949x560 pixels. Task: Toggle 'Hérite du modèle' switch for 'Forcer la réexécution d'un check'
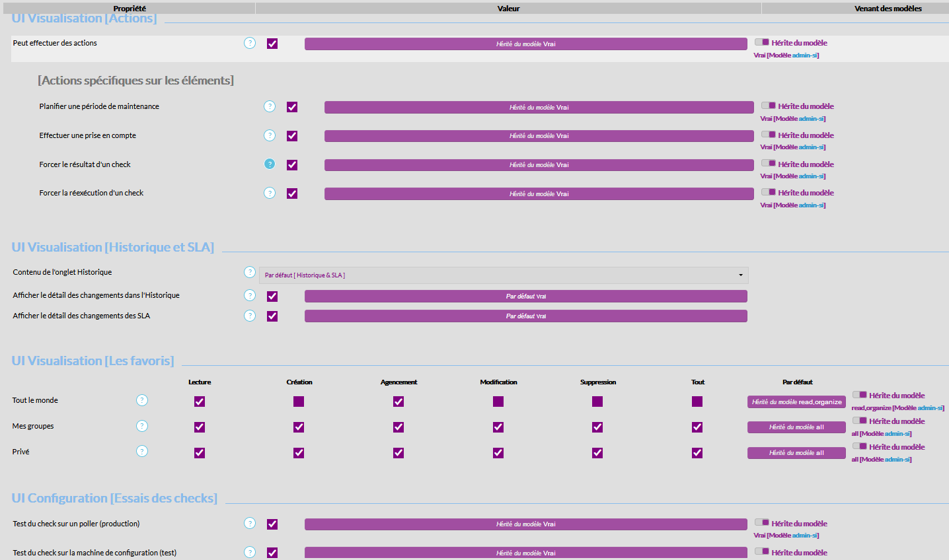768,192
